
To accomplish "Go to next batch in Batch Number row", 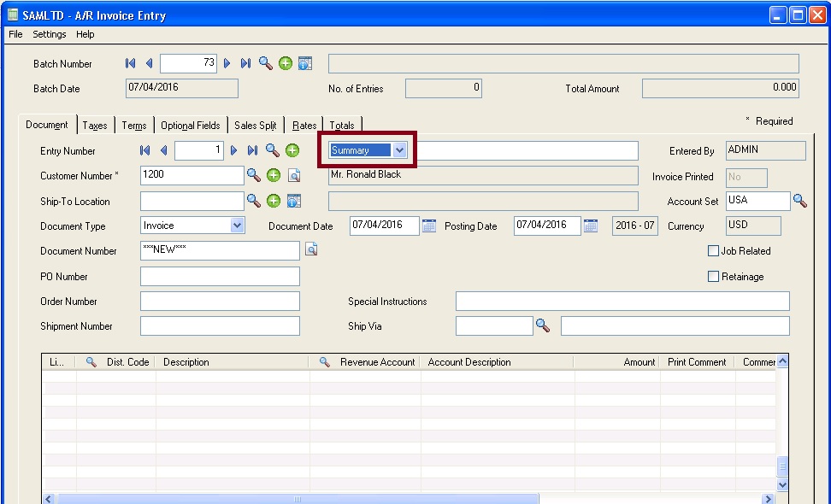I will [x=227, y=63].
